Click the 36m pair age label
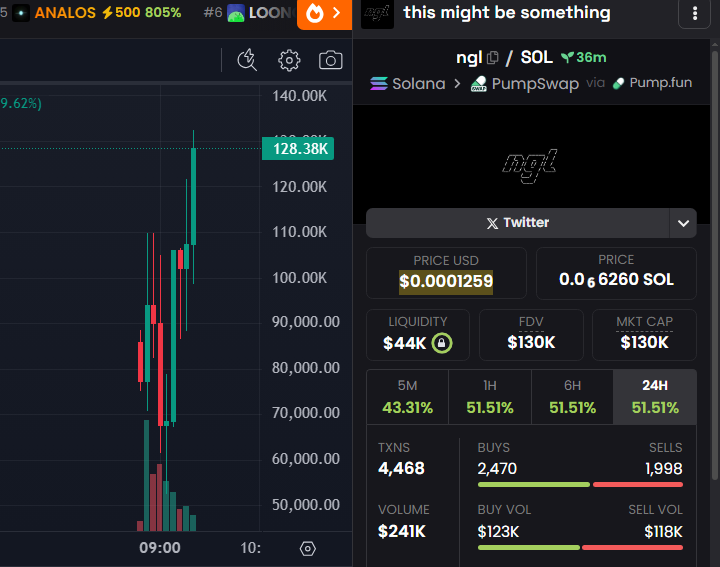The image size is (720, 567). [591, 57]
